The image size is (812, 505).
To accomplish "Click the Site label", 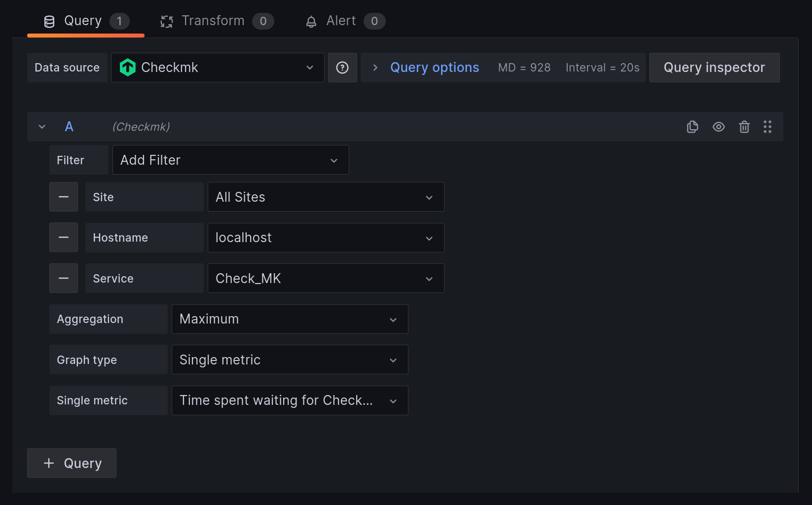I will point(145,197).
